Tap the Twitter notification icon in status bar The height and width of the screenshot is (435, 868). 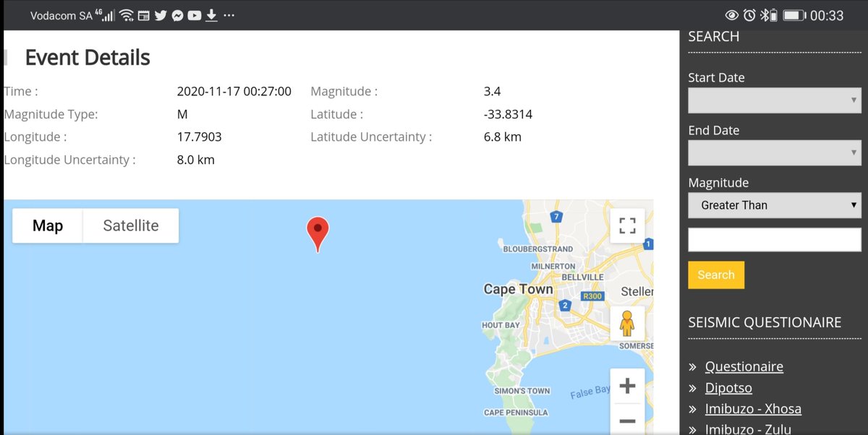pos(161,15)
